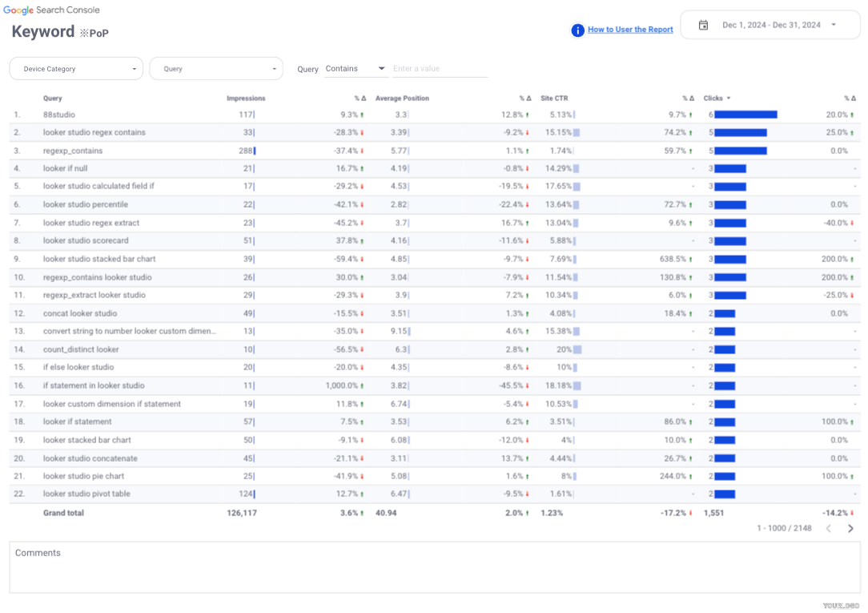This screenshot has height=613, width=868.
Task: Open the Device Category dropdown
Action: tap(76, 69)
